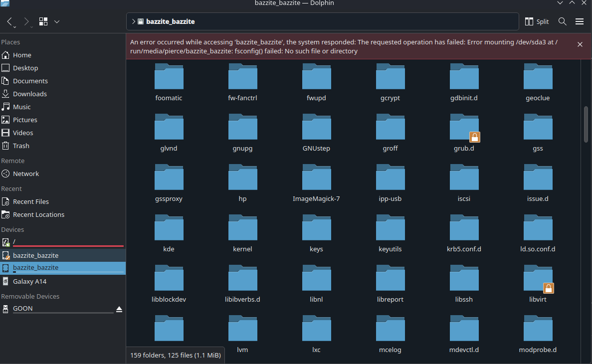Select the GOON removable device

click(57, 309)
